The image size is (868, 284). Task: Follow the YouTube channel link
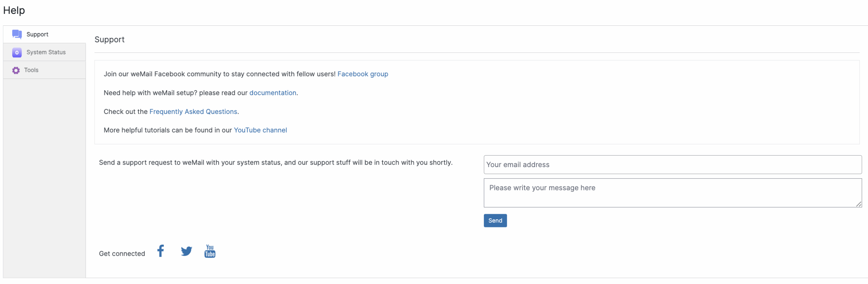(260, 130)
